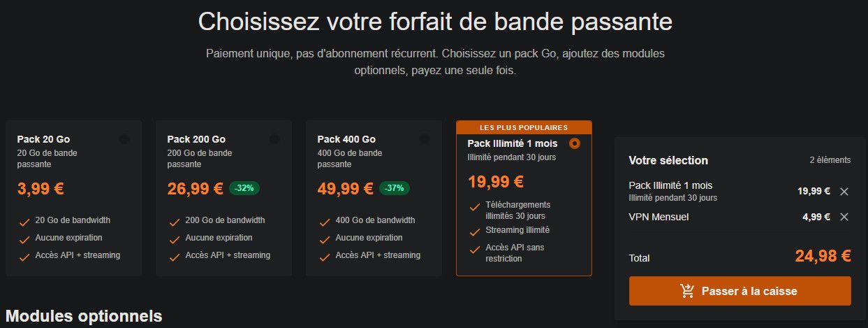Click the checkmark beside Accès API sans restriction
Viewport: 868px width, 328px height.
point(475,249)
